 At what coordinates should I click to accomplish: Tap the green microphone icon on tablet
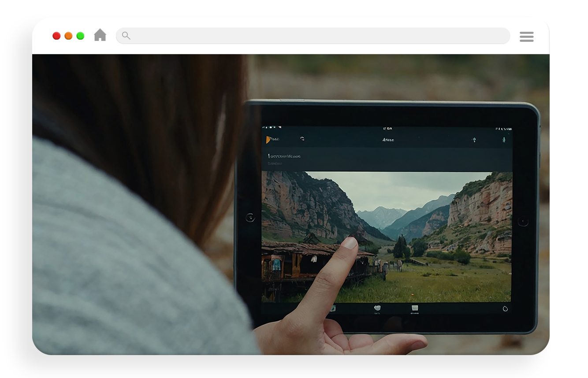pyautogui.click(x=504, y=140)
